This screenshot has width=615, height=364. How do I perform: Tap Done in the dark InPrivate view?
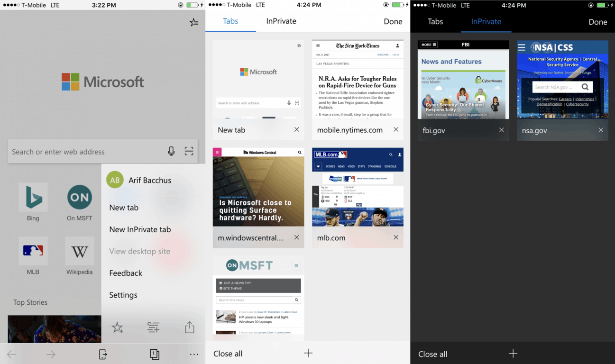(598, 22)
